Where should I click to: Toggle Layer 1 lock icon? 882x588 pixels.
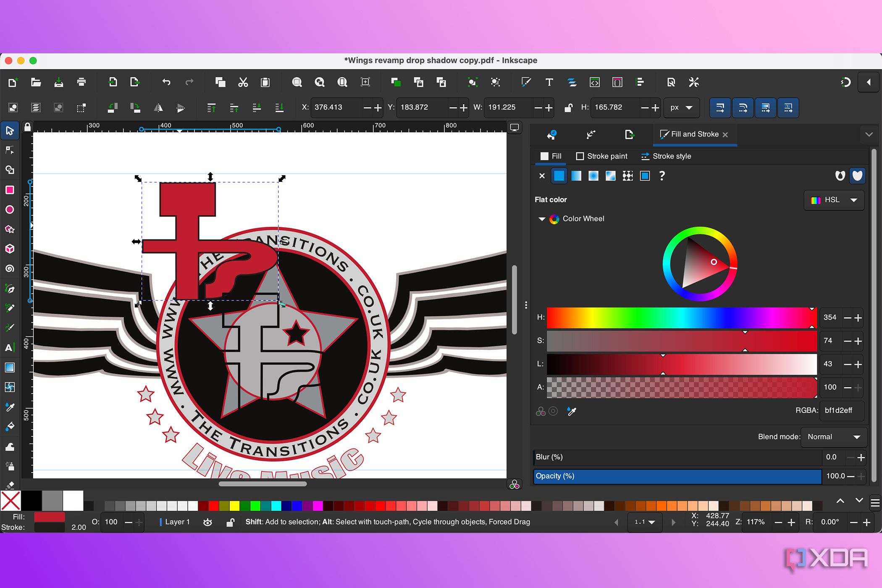[x=230, y=522]
